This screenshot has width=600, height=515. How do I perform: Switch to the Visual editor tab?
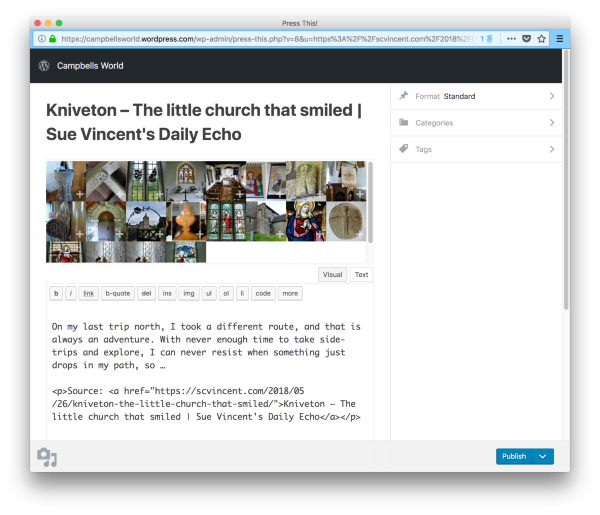(332, 274)
